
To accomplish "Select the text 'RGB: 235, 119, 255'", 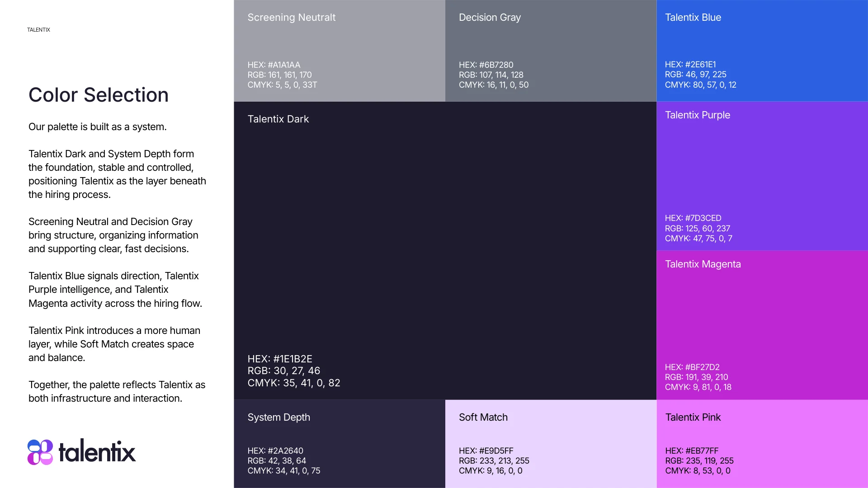I will pos(699,461).
